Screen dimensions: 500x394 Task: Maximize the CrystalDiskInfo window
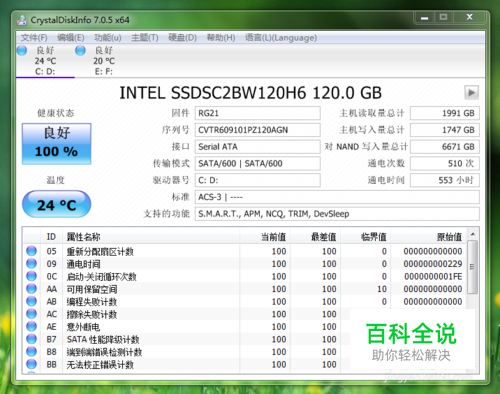pyautogui.click(x=443, y=17)
